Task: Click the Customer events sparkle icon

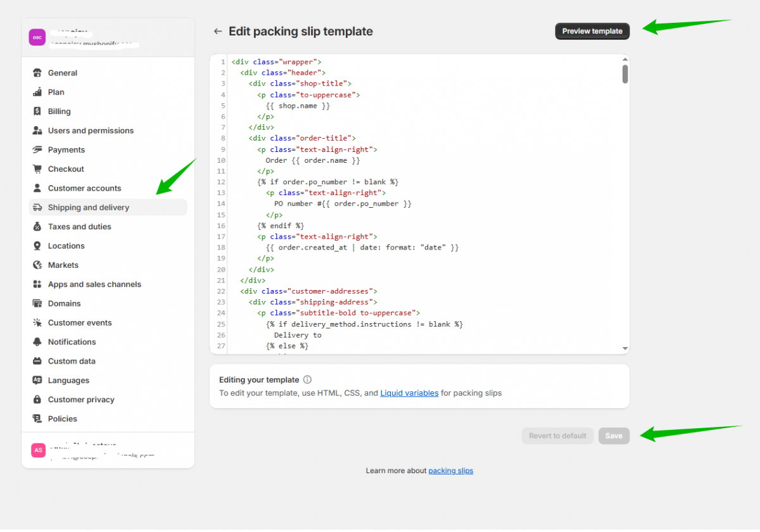Action: click(37, 322)
